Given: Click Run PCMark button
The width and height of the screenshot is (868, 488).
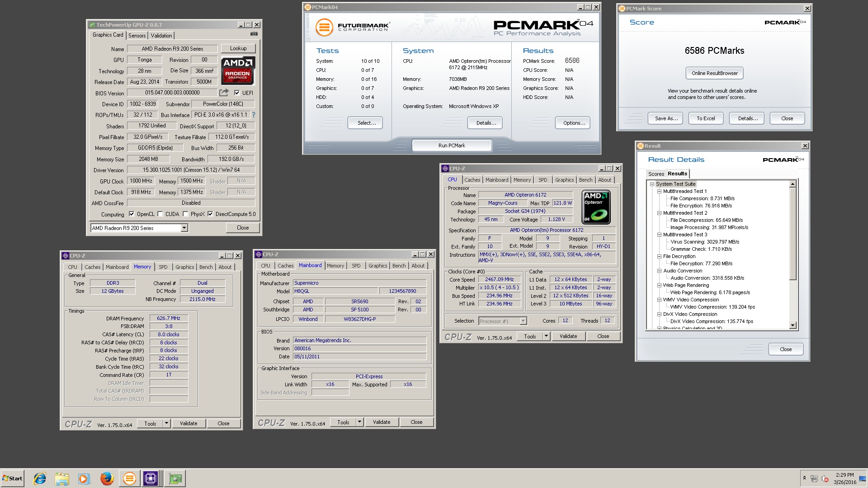Looking at the screenshot, I should pyautogui.click(x=452, y=145).
